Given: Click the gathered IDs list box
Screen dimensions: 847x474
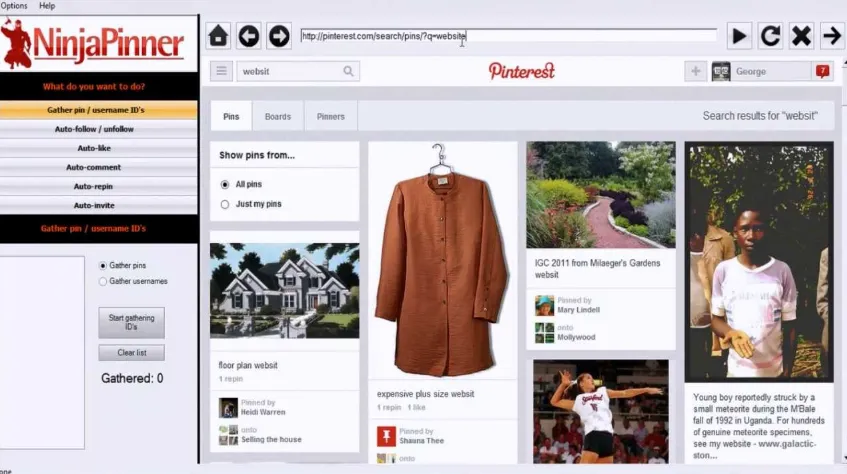Looking at the screenshot, I should (42, 352).
